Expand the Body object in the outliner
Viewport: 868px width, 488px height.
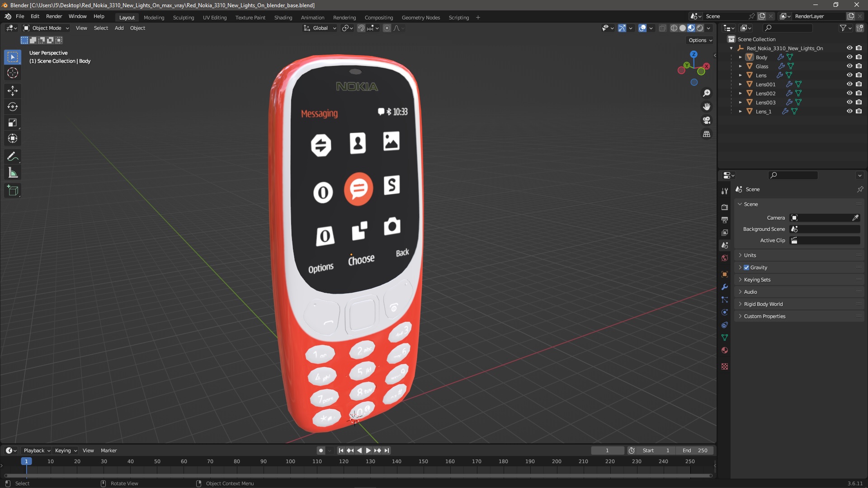pyautogui.click(x=740, y=57)
